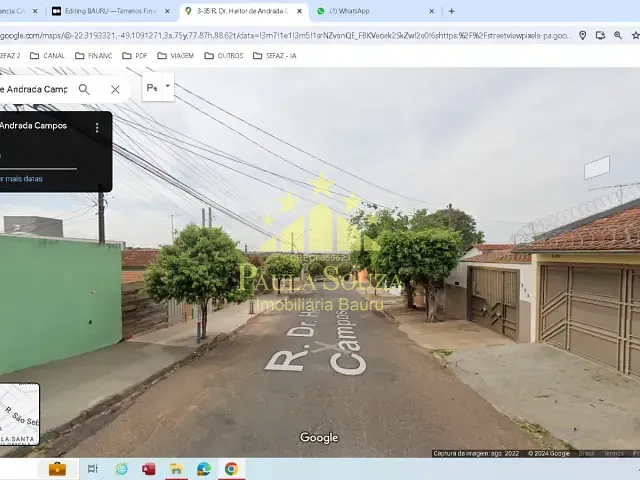This screenshot has width=640, height=480.
Task: Close the R. Dr. Heitor de Andrada tab
Action: tap(300, 11)
